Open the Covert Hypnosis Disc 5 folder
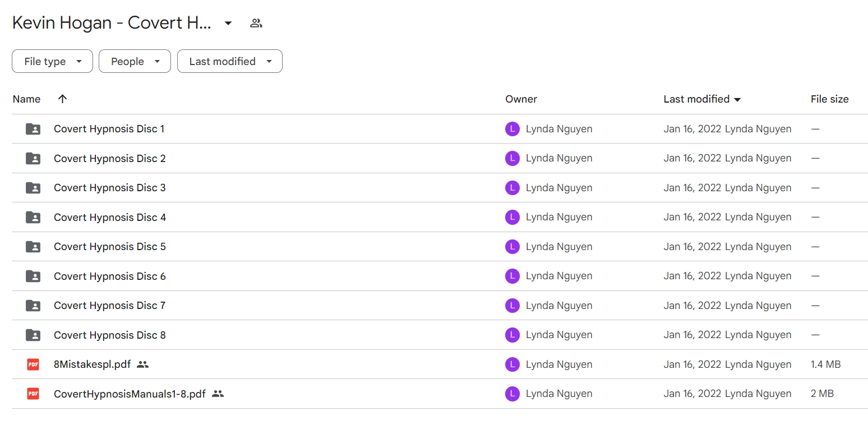This screenshot has width=868, height=434. (110, 247)
